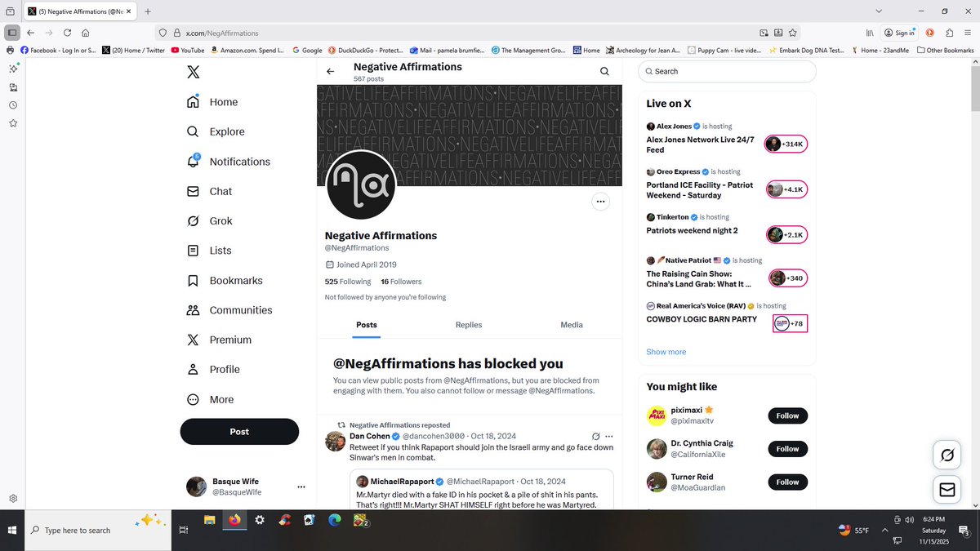Open the list all tabs dropdown
Screen dimensions: 980x551
[878, 11]
